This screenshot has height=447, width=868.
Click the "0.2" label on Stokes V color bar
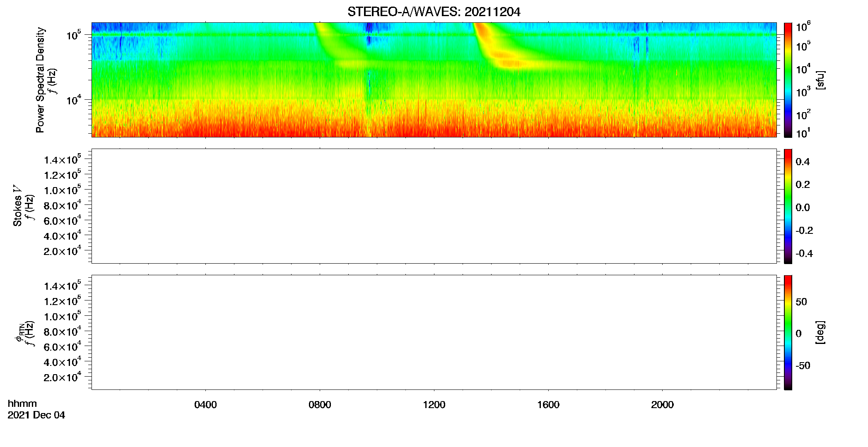point(803,185)
